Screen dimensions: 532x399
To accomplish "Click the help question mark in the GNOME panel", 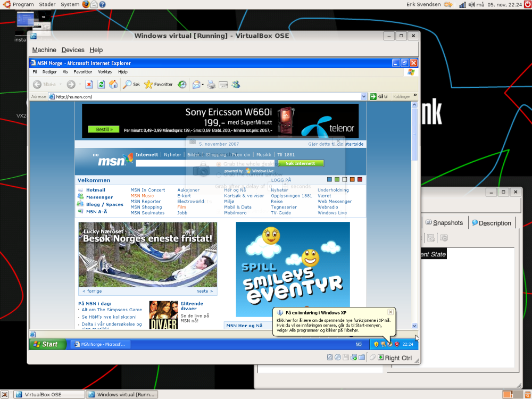I will tap(102, 4).
